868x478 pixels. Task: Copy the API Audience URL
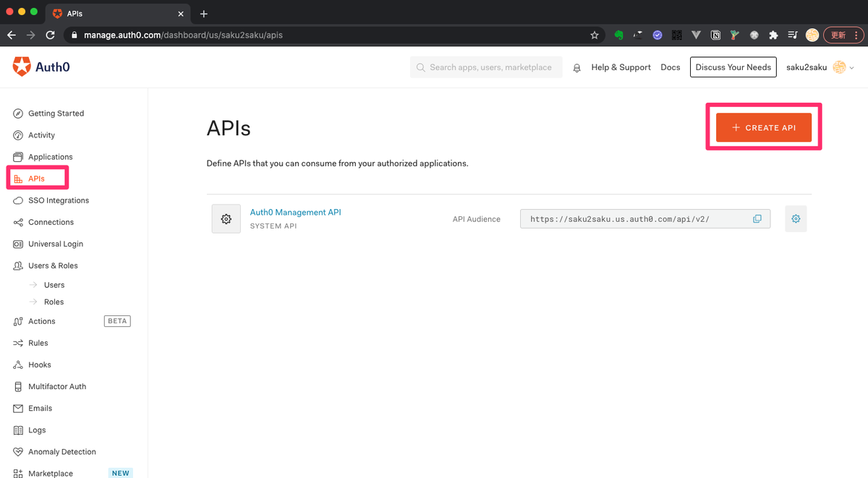click(x=757, y=218)
